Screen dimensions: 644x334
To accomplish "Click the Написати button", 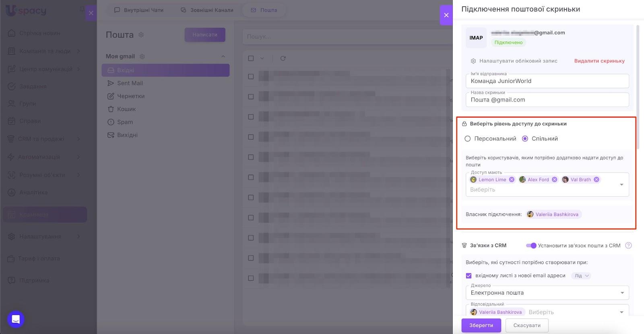I will [x=205, y=35].
